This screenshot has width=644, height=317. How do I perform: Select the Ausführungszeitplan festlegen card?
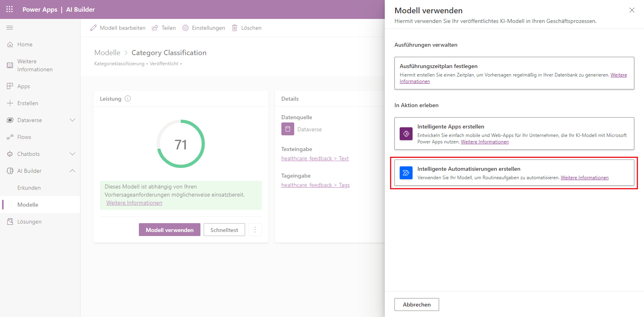(x=514, y=73)
